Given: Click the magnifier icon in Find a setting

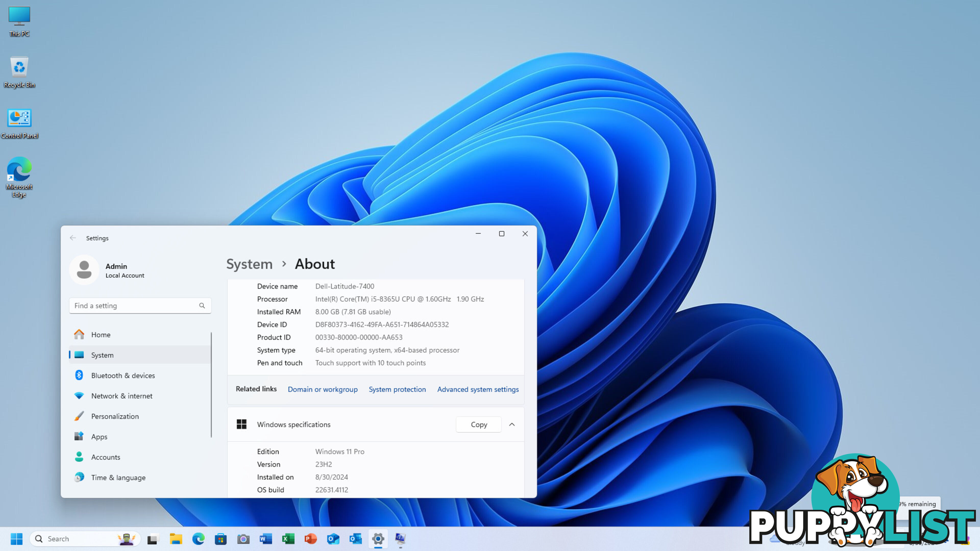Looking at the screenshot, I should [x=202, y=306].
